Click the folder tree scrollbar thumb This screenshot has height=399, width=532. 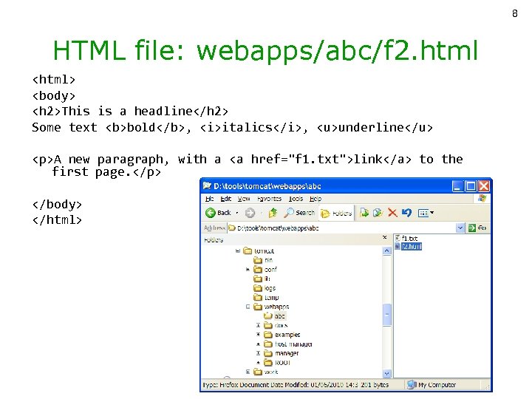(386, 315)
